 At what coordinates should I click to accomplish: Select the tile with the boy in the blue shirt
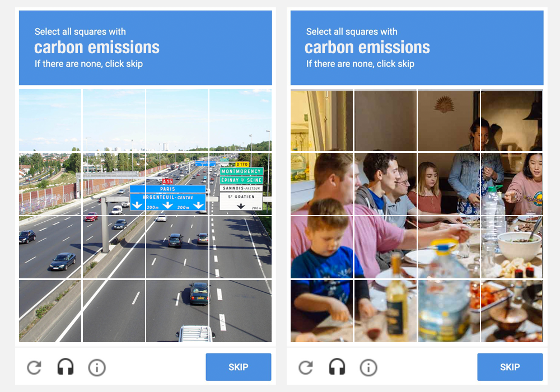point(321,247)
